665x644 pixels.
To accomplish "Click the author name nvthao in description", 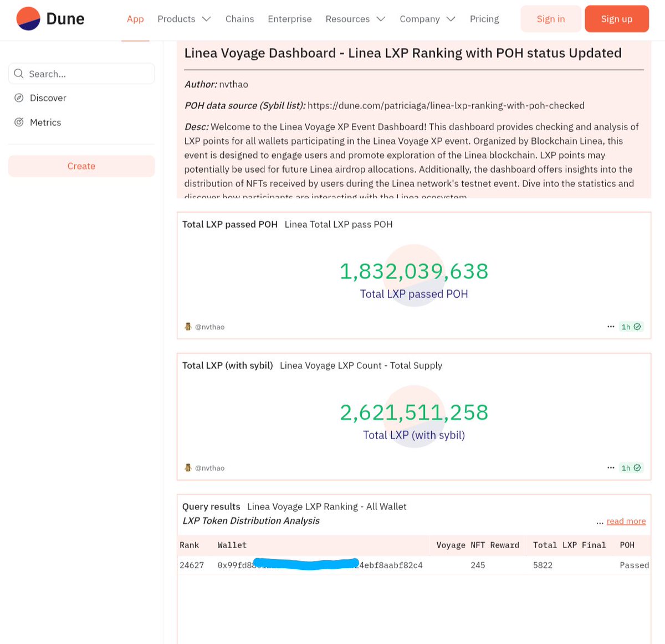I will [233, 85].
